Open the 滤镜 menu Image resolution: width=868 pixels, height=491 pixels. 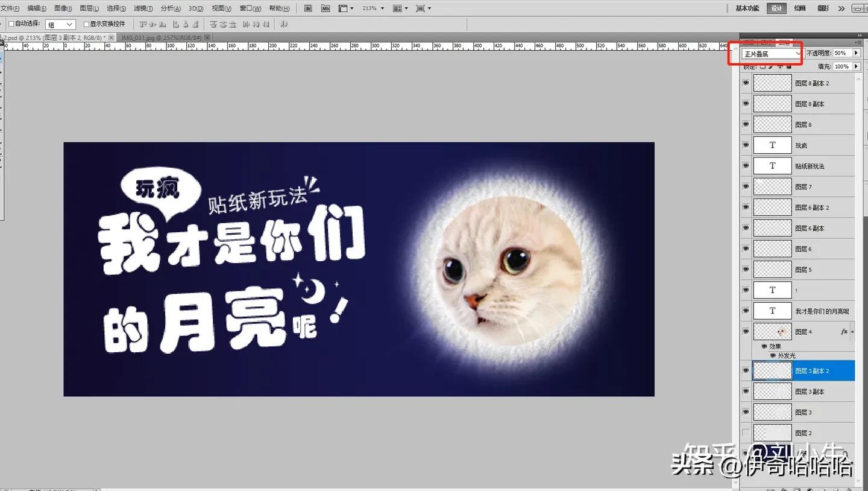[x=143, y=8]
